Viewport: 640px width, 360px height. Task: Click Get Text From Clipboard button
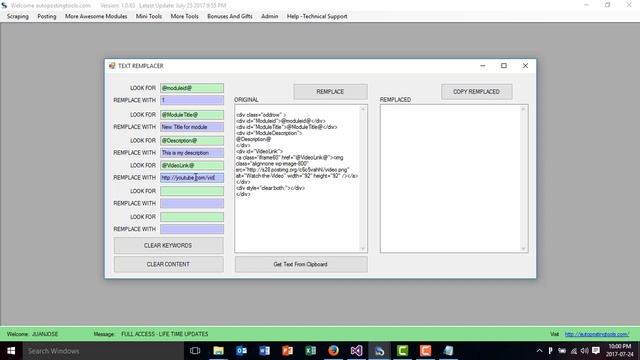coord(301,264)
